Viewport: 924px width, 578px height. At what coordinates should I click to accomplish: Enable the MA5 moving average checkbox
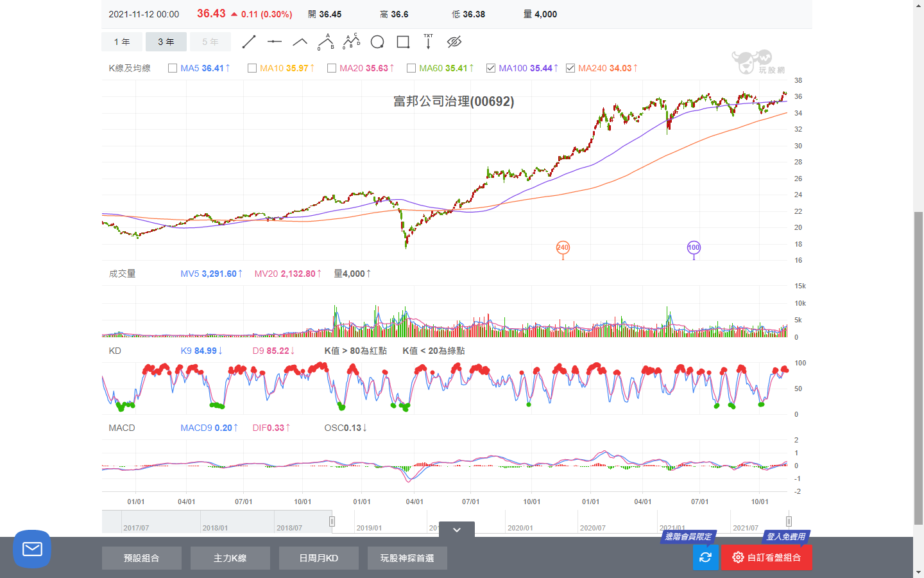point(173,68)
